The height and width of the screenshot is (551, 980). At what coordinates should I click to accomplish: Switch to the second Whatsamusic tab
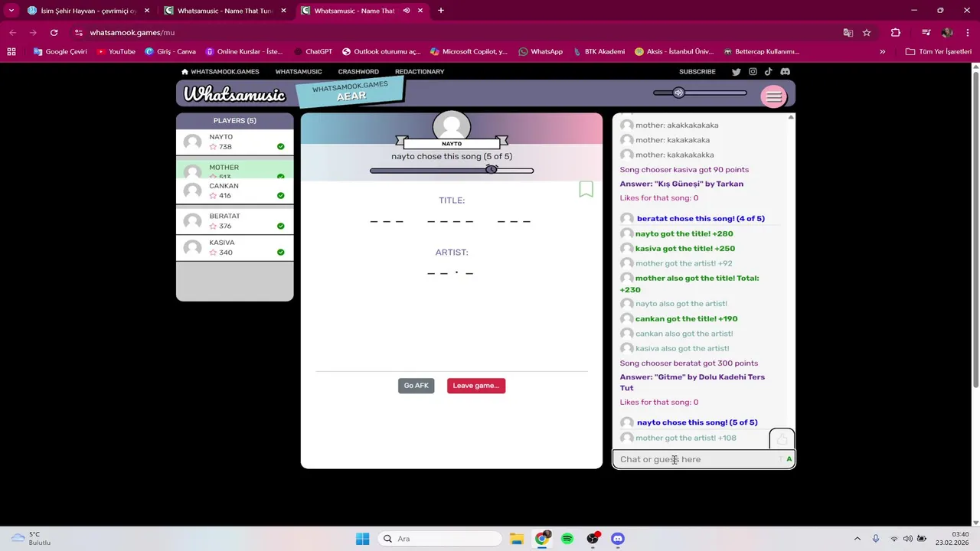pos(225,11)
